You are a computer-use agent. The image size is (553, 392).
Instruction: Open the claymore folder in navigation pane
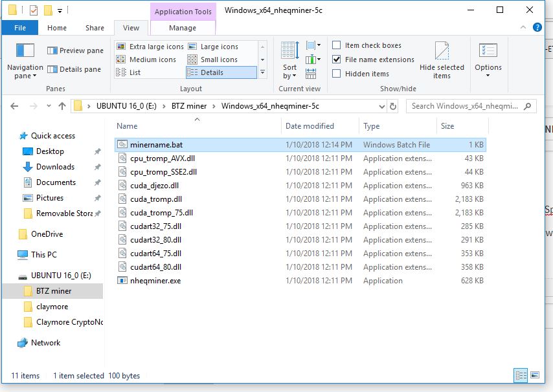(x=52, y=307)
